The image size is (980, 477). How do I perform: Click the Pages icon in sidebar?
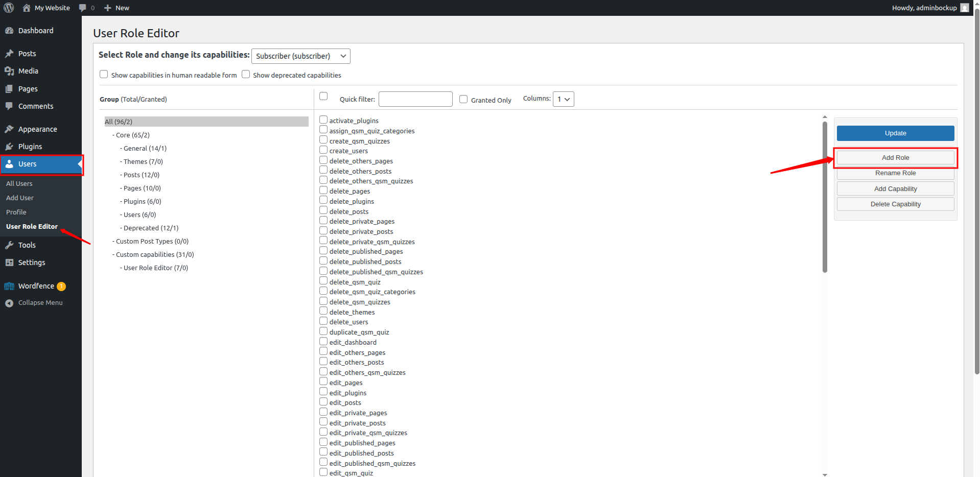tap(9, 89)
